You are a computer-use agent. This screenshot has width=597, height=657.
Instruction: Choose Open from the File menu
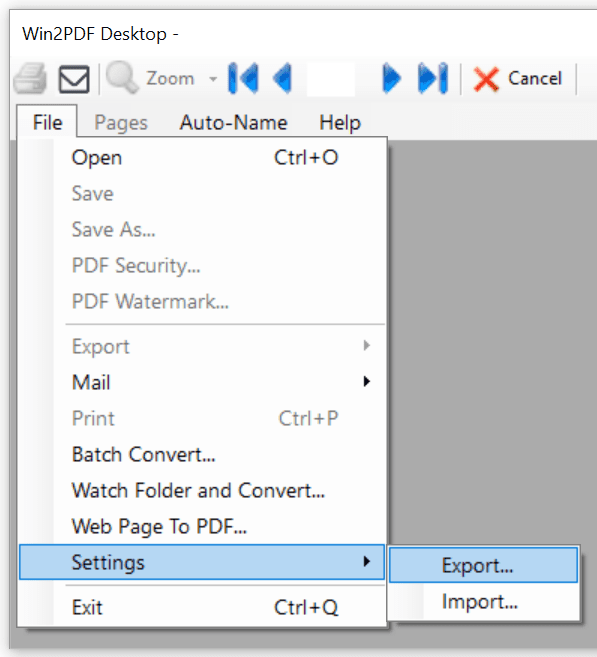(x=202, y=158)
